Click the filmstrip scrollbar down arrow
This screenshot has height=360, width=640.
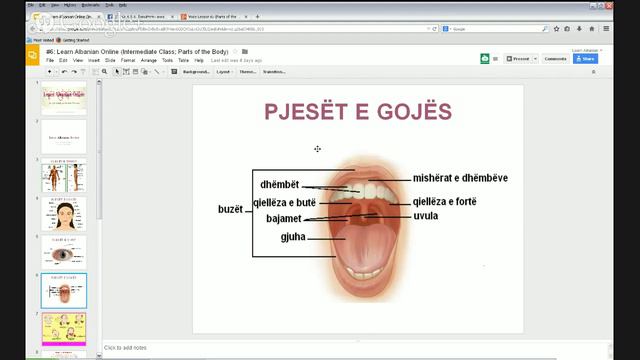pyautogui.click(x=99, y=356)
